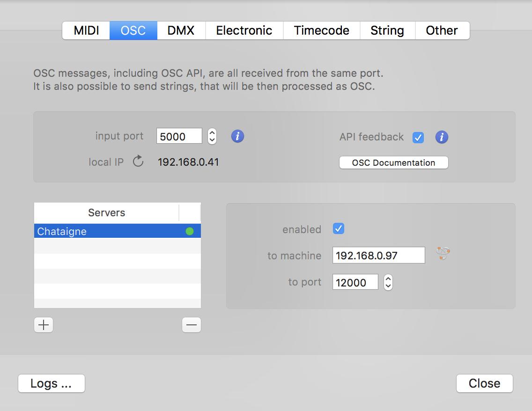The height and width of the screenshot is (411, 532).
Task: Click the Servers column header
Action: [x=106, y=213]
